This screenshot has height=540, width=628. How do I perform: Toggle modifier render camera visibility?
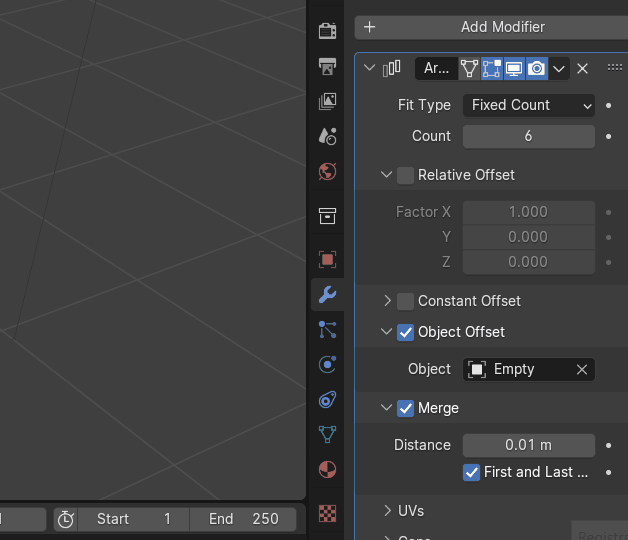[x=537, y=69]
